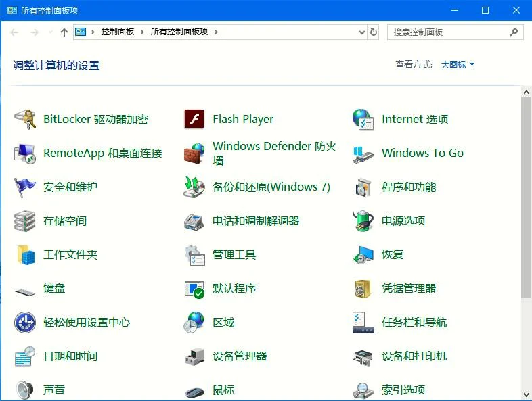Open the 程序和功能 link

click(408, 187)
